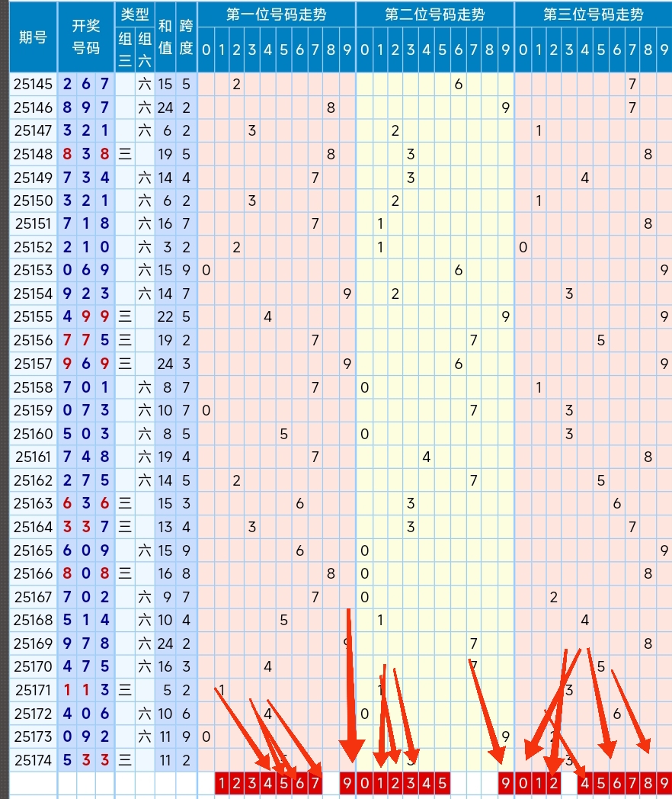Click sum value 24 in row 25146
This screenshot has height=799, width=672.
[x=165, y=107]
